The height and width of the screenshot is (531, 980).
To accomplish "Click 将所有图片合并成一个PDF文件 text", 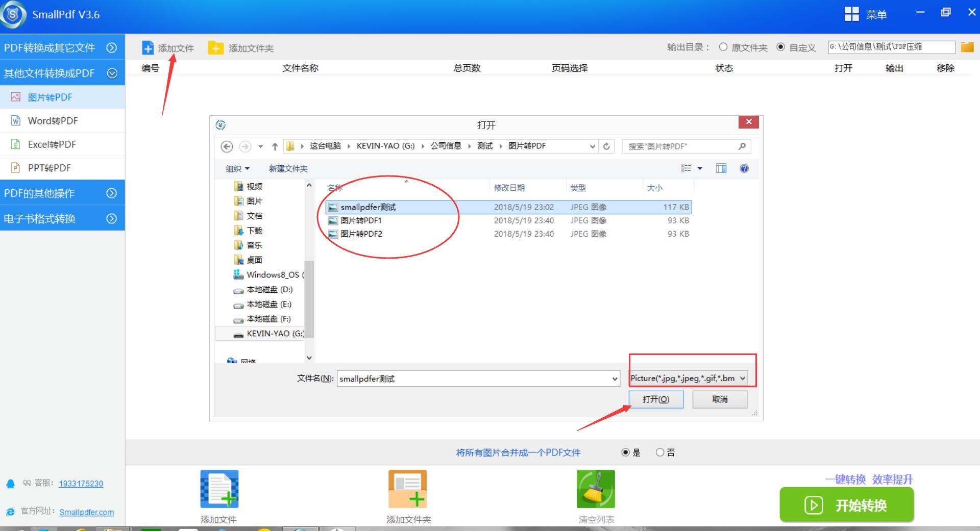I will coord(518,452).
